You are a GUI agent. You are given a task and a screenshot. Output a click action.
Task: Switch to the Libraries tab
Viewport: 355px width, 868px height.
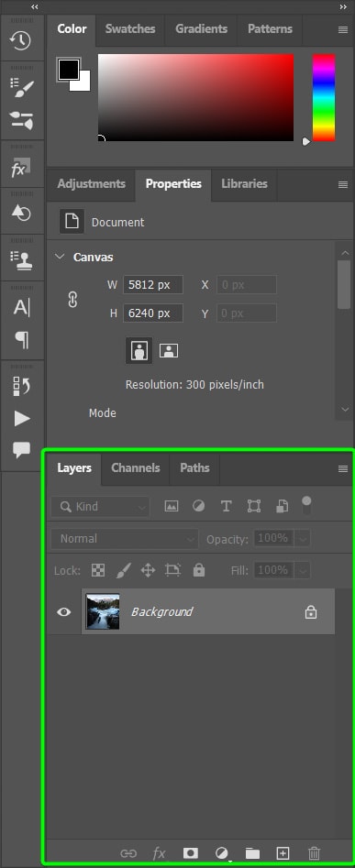point(244,184)
